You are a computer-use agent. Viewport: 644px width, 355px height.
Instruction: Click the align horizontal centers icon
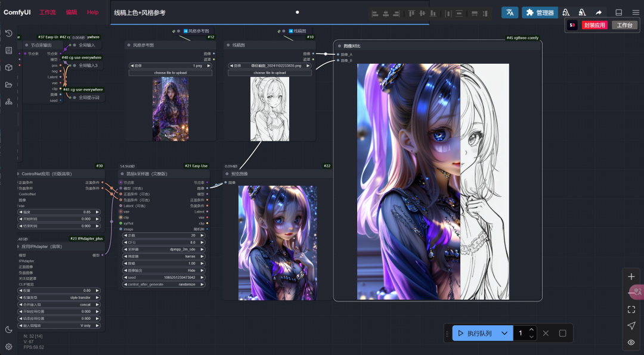pos(386,14)
